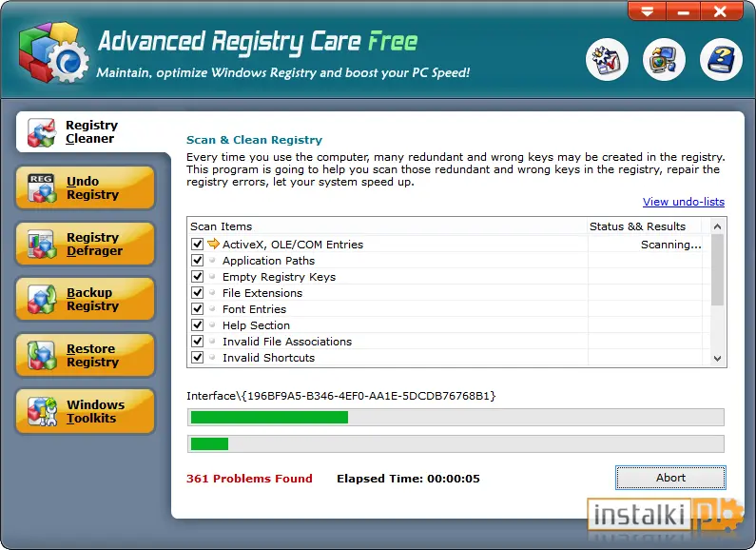The height and width of the screenshot is (550, 756).
Task: Open the View undo-lists link
Action: click(x=683, y=202)
